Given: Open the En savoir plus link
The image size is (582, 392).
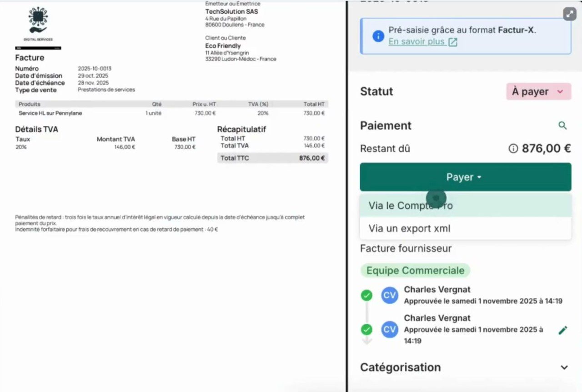Looking at the screenshot, I should tap(416, 42).
